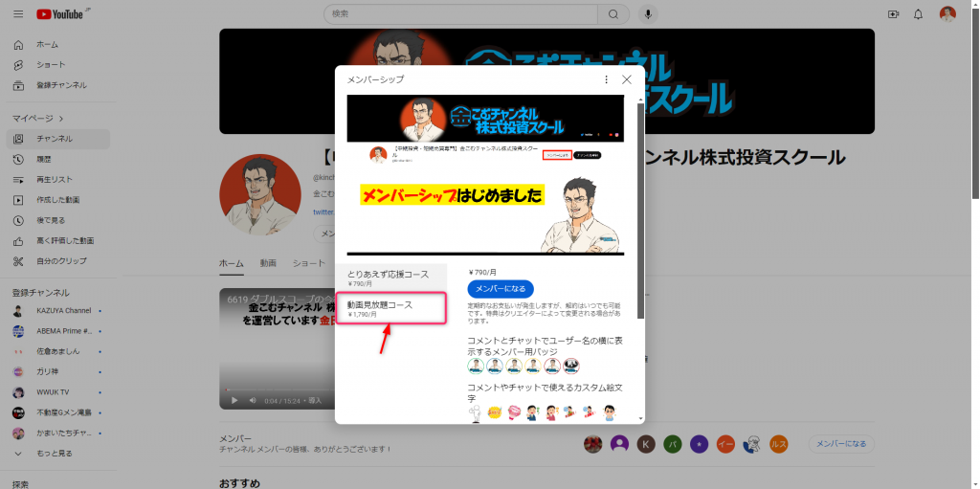Click the page vertical scrollbar
The height and width of the screenshot is (489, 980).
click(x=975, y=104)
